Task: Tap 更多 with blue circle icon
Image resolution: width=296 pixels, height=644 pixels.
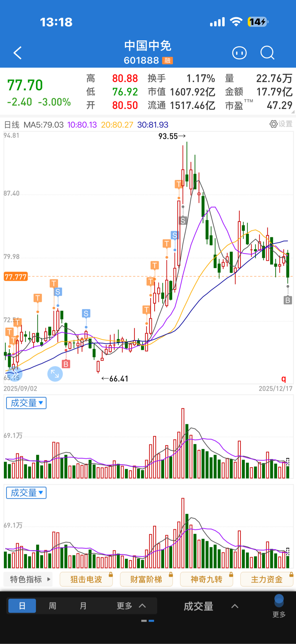Action: point(279,606)
